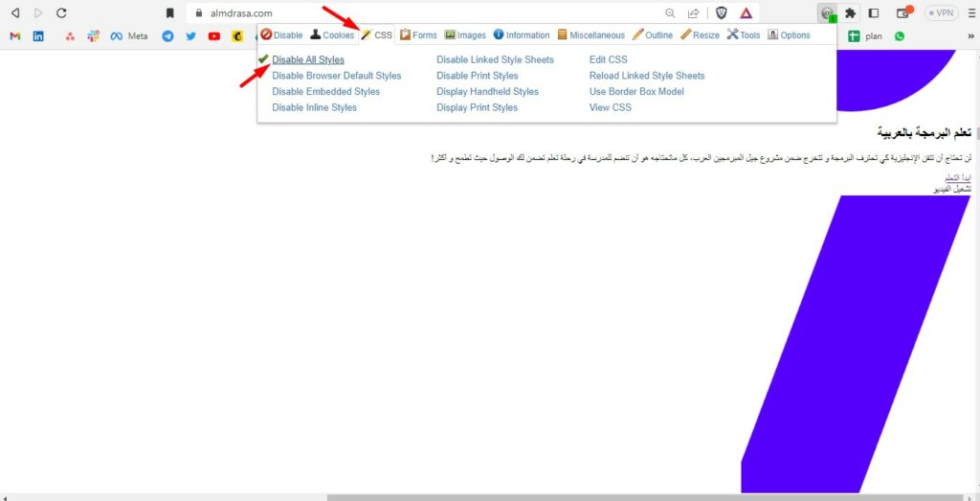Open the Meta bookmark
The height and width of the screenshot is (501, 980).
click(x=129, y=36)
